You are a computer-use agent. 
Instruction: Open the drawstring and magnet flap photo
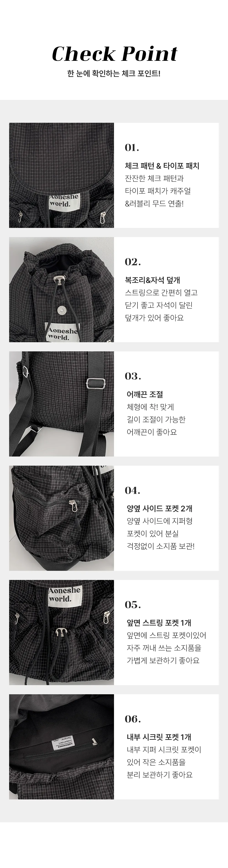[x=62, y=289]
